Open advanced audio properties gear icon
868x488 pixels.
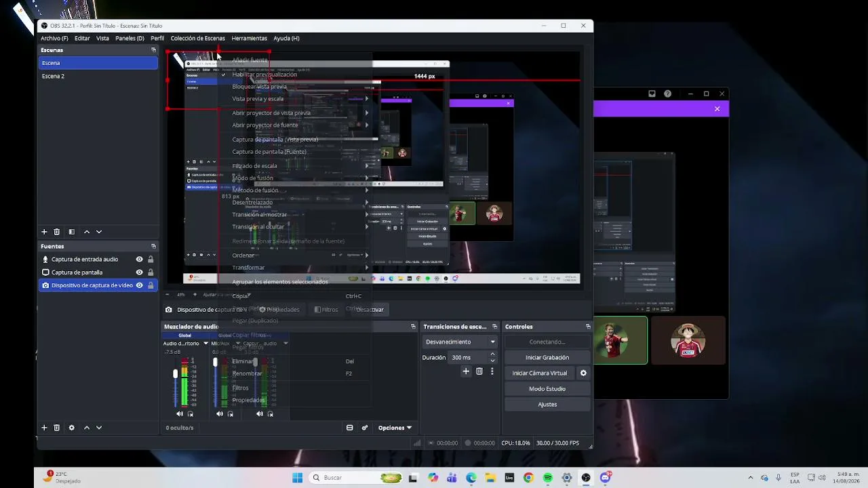coord(365,428)
